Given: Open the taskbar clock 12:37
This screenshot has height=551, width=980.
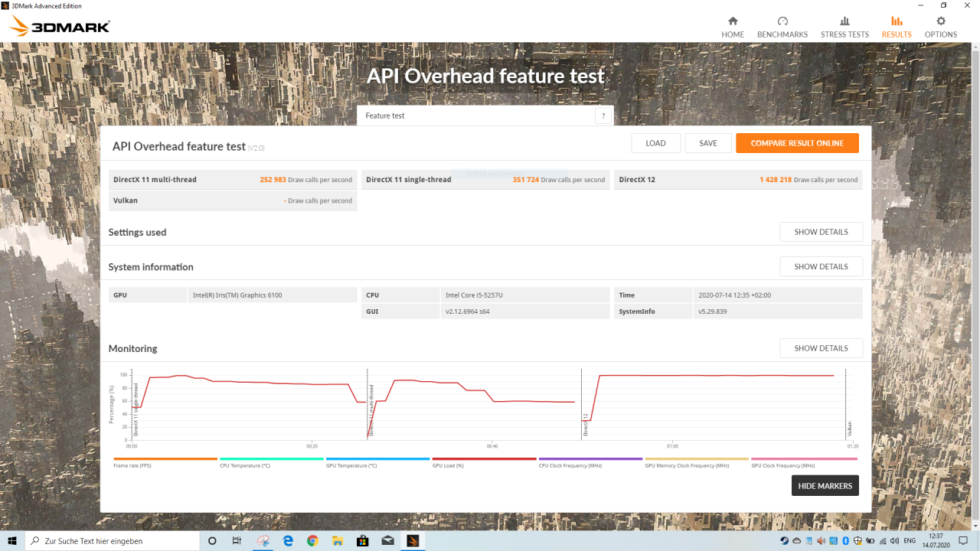Looking at the screenshot, I should 936,541.
